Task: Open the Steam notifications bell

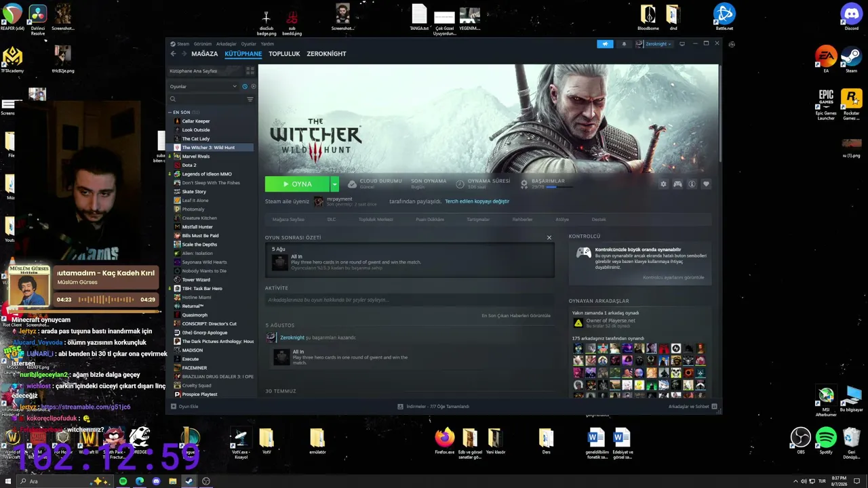Action: (x=624, y=44)
